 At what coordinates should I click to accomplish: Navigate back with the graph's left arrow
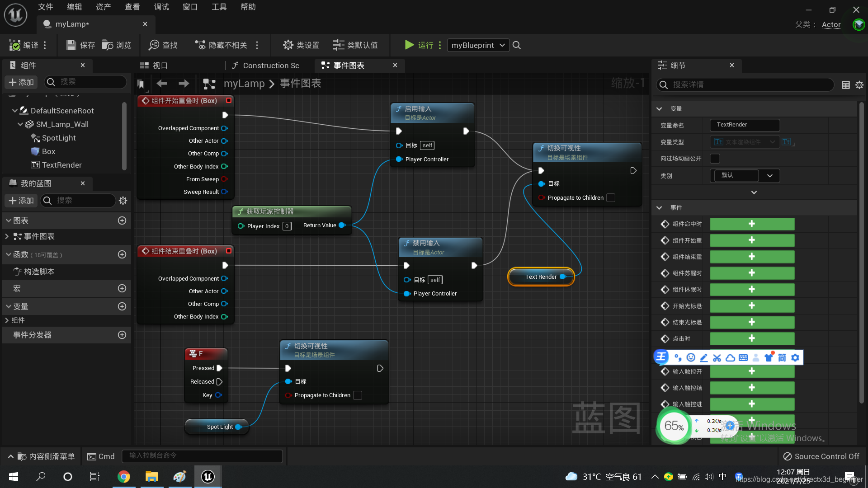coord(162,84)
